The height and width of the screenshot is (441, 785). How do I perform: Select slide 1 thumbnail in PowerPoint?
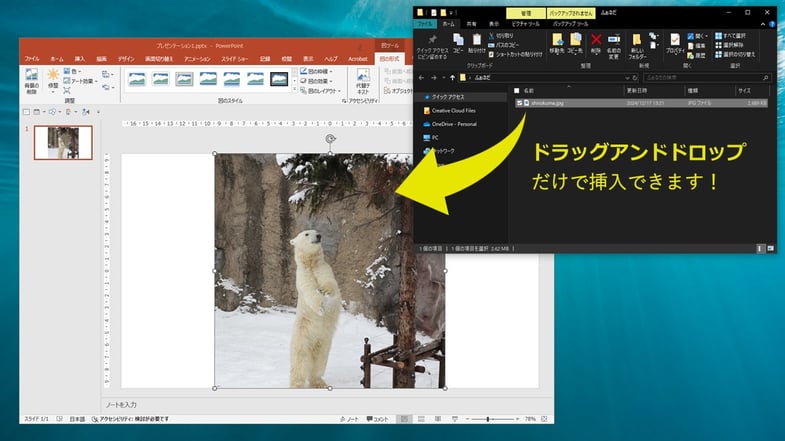coord(63,143)
